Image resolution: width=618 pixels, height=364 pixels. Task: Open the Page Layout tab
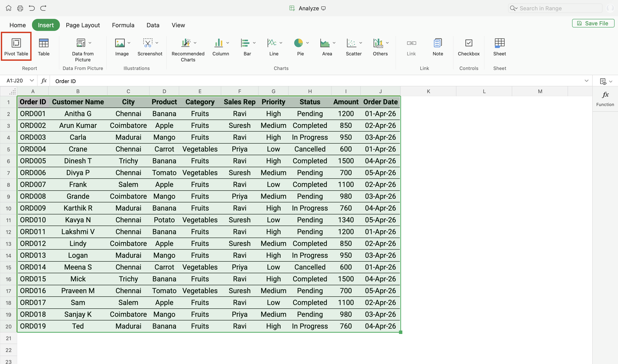(x=83, y=25)
